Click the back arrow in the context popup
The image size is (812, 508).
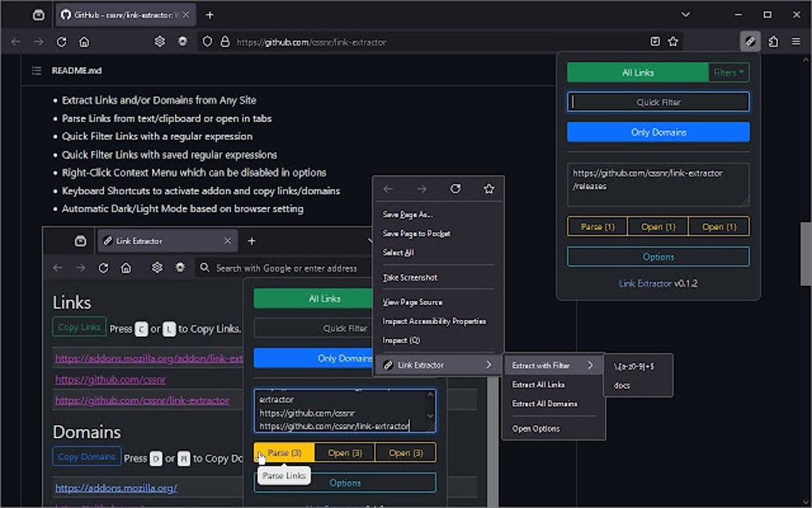point(388,189)
